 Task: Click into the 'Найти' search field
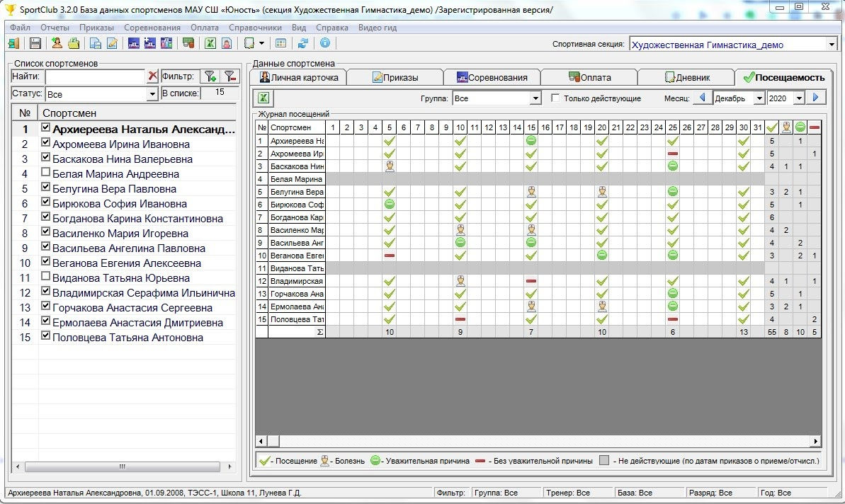(95, 76)
